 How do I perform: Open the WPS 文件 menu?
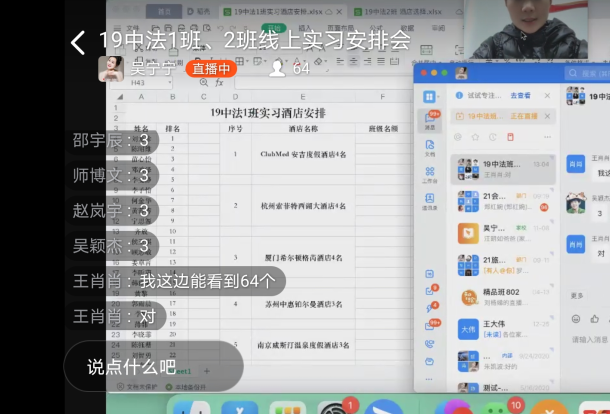pos(132,28)
